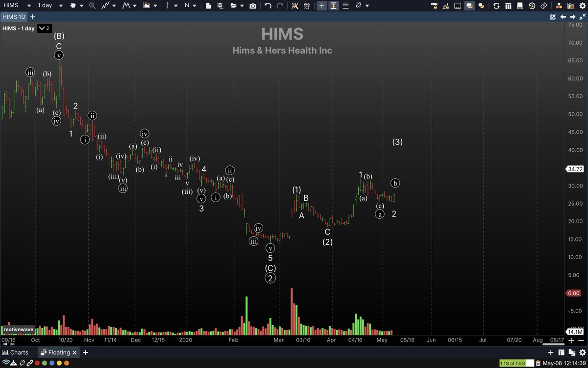Expand the studies dropdown arrow
The image size is (588, 368).
[x=154, y=5]
